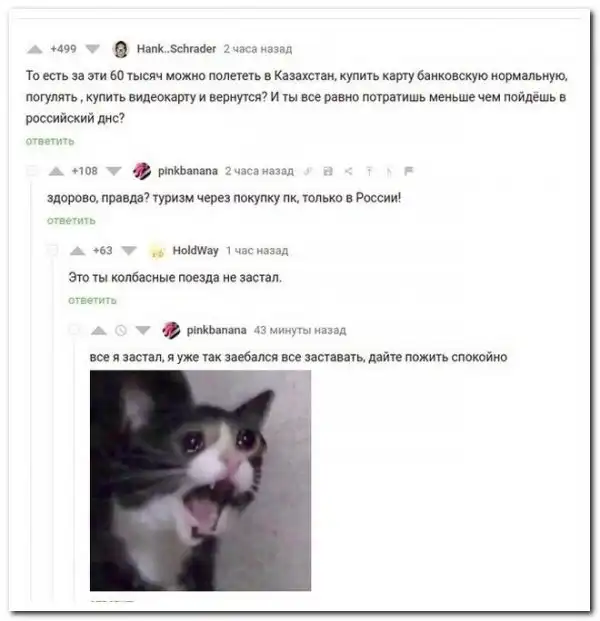600x621 pixels.
Task: Upvote Hank..Schrader's comment with +499
Action: 34,49
